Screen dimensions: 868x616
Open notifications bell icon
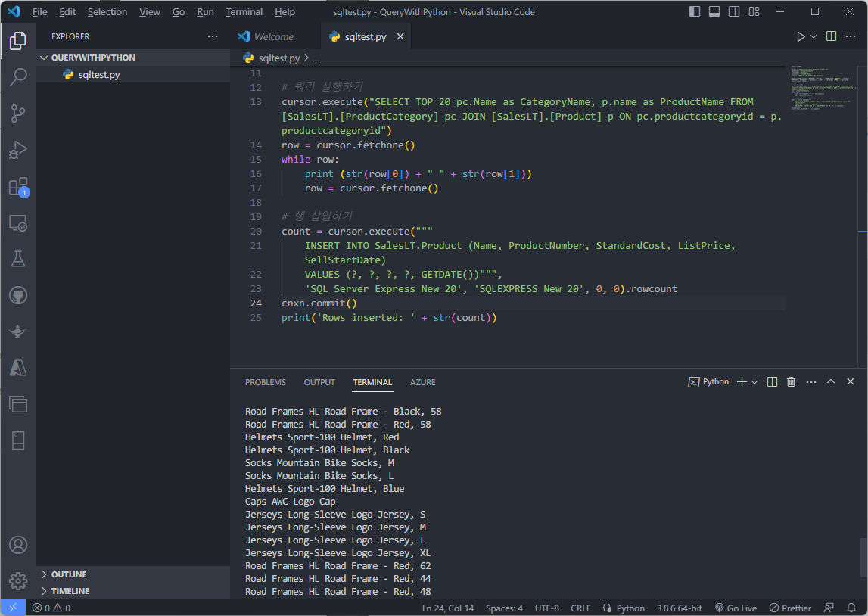click(851, 608)
